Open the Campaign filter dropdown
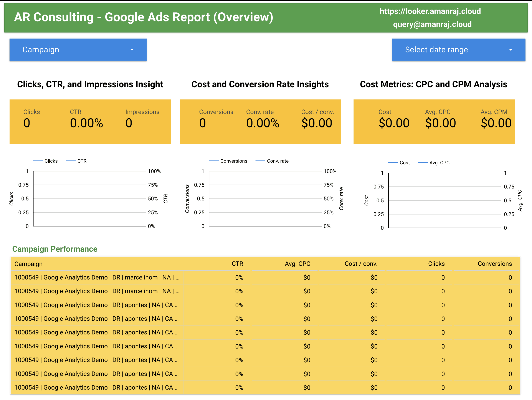Screen dimensions: 532x400 pos(78,50)
